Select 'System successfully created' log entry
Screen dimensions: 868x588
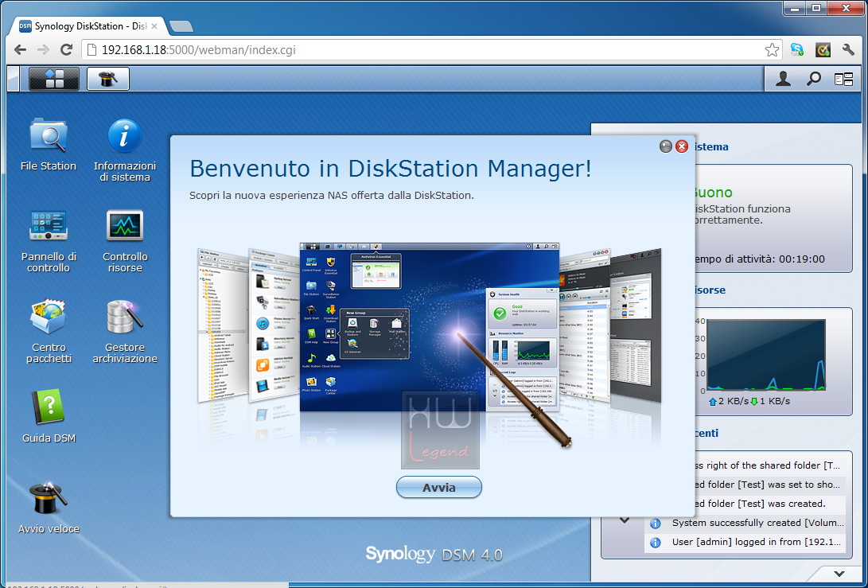(x=745, y=523)
